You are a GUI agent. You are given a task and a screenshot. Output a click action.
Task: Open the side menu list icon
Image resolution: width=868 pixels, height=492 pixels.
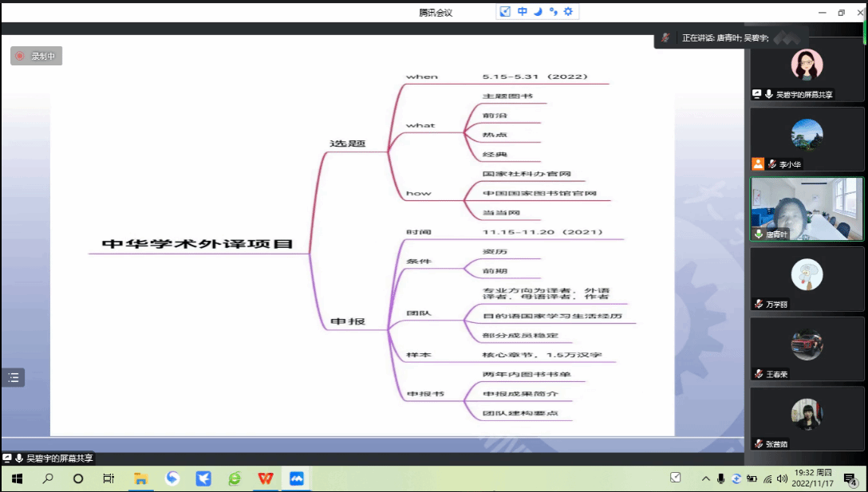coord(13,378)
